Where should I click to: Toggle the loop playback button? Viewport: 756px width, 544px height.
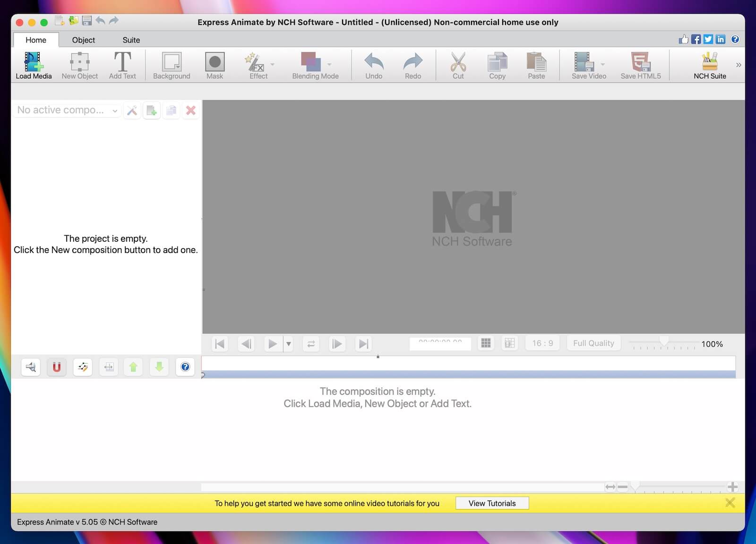[311, 344]
